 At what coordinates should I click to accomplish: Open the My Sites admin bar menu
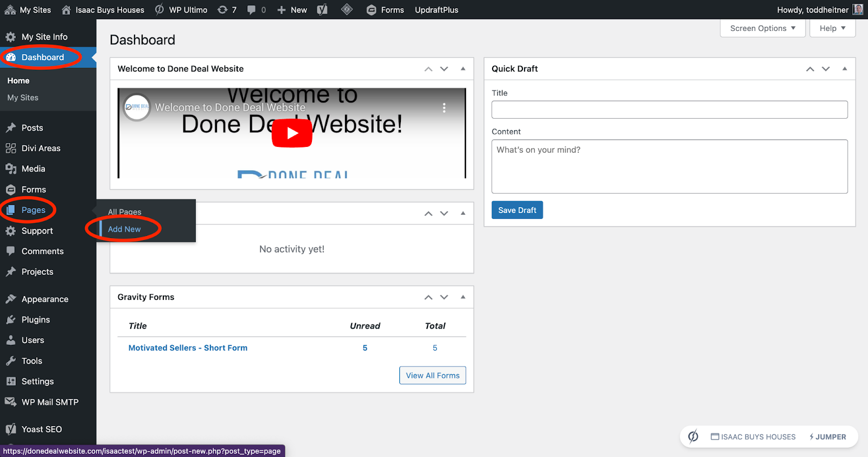point(28,10)
